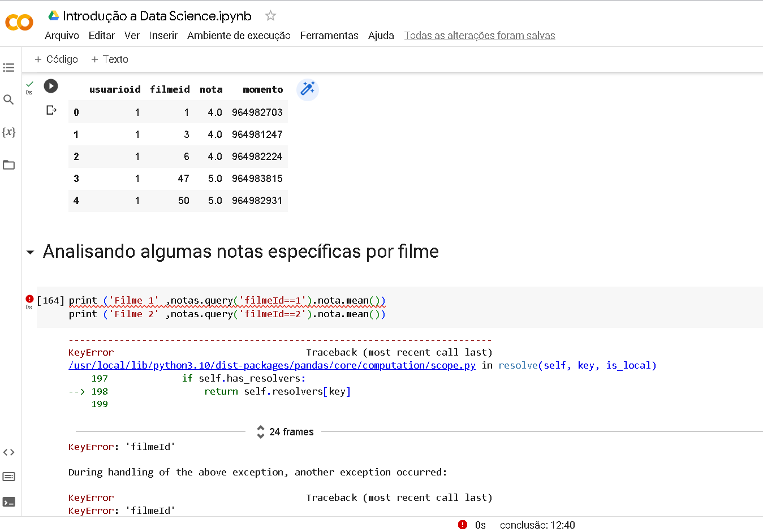Open the Colab home logo
The image size is (763, 532).
coord(19,23)
